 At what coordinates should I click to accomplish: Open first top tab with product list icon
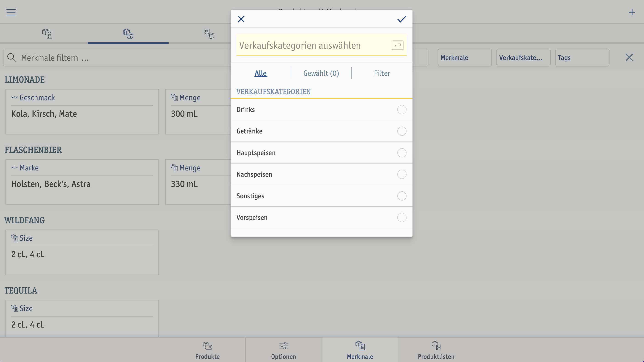click(47, 34)
